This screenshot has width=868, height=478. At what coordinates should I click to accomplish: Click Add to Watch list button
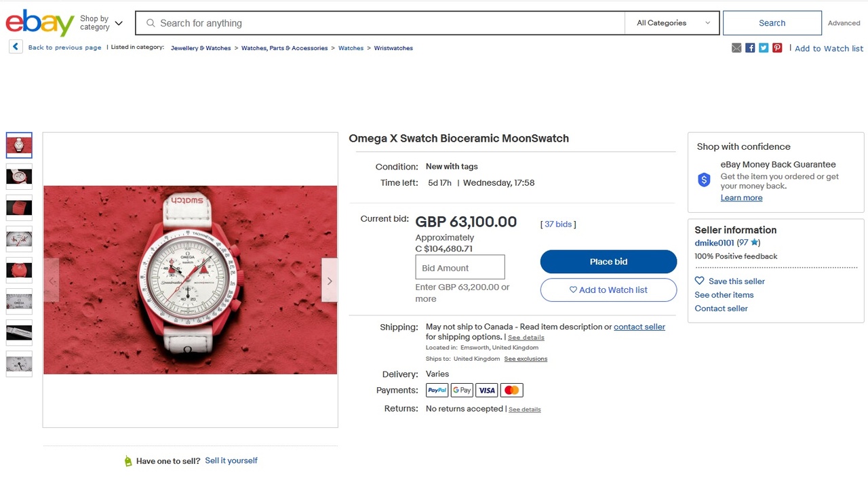click(608, 290)
